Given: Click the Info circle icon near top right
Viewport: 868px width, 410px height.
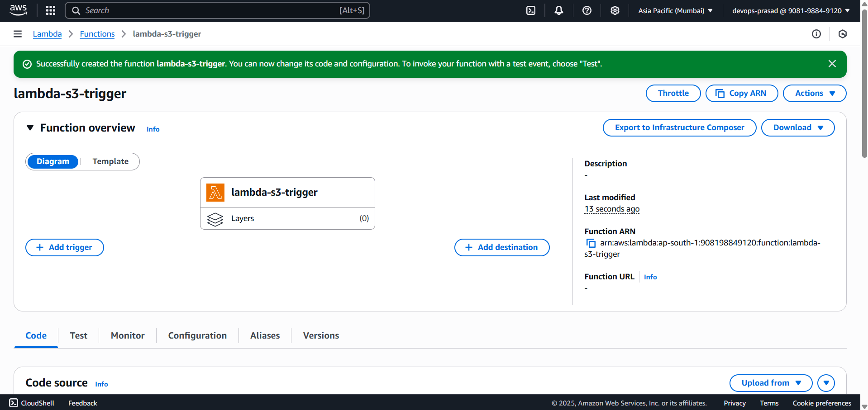Looking at the screenshot, I should 816,34.
